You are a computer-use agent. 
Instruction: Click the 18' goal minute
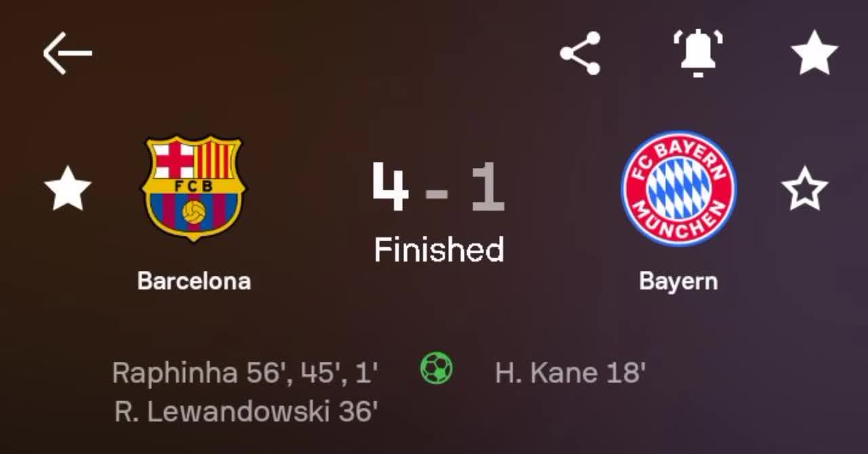(625, 373)
